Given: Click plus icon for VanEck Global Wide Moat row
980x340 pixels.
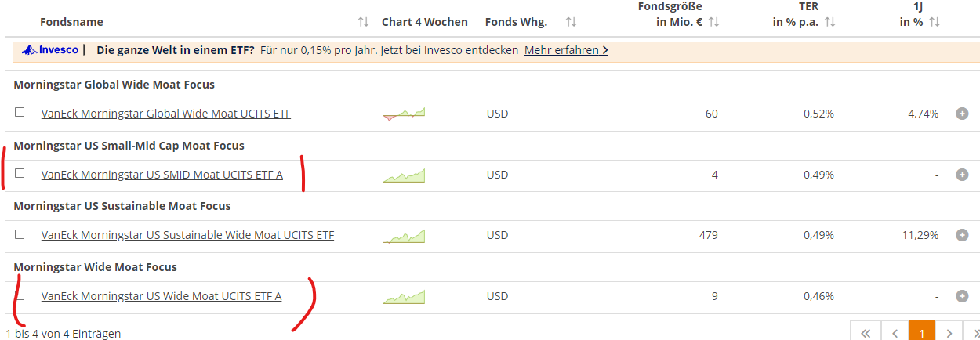Looking at the screenshot, I should pyautogui.click(x=962, y=114).
